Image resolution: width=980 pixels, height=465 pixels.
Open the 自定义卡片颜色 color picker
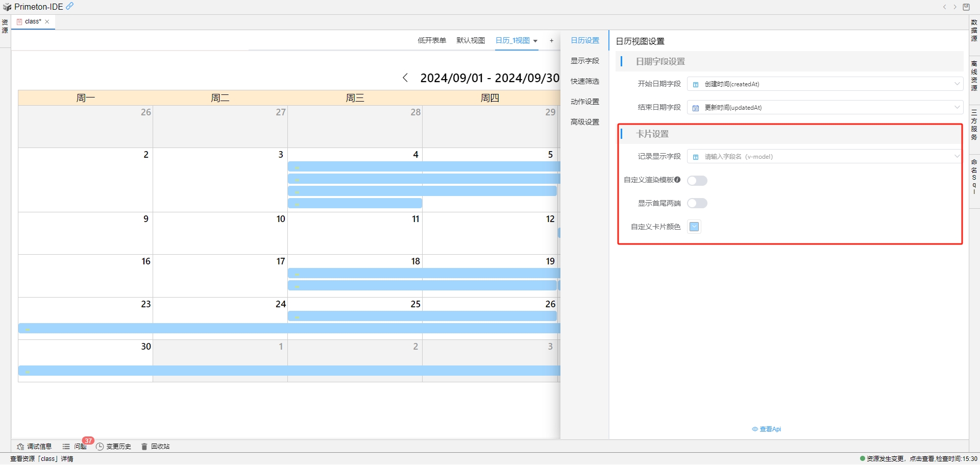694,226
